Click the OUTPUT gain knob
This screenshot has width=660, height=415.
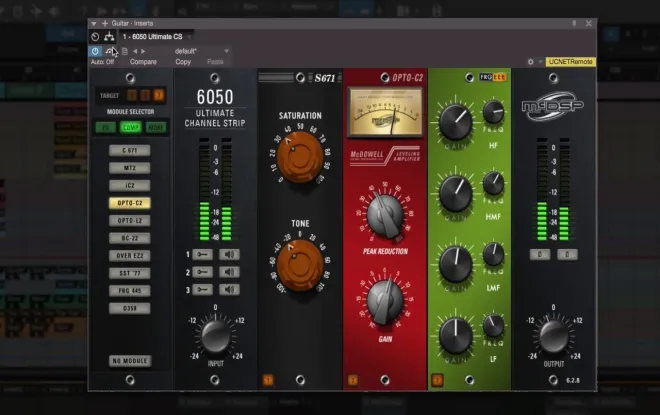click(554, 336)
